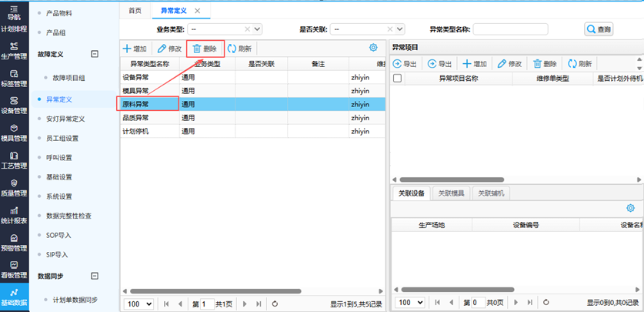Open 数据完整性检查 in the side menu
Viewport: 644px width, 312px height.
point(69,216)
